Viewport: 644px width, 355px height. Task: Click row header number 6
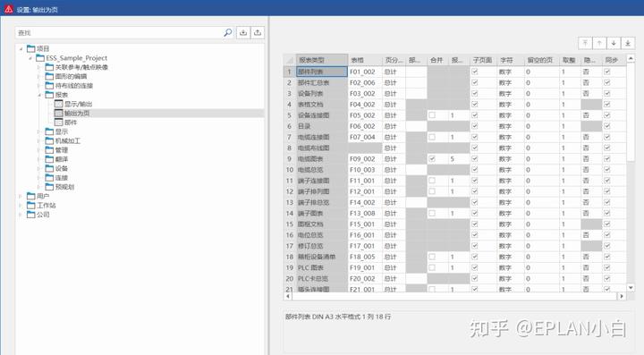click(x=289, y=126)
